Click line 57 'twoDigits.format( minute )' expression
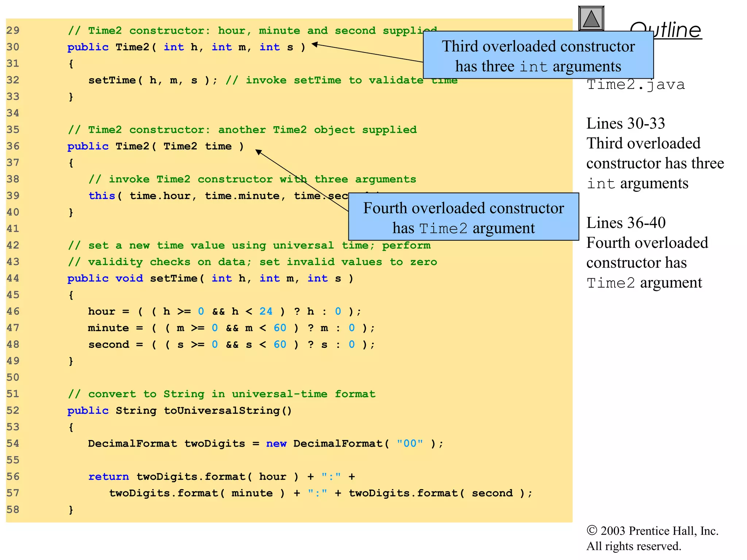Image resolution: width=747 pixels, height=560 pixels. [197, 493]
